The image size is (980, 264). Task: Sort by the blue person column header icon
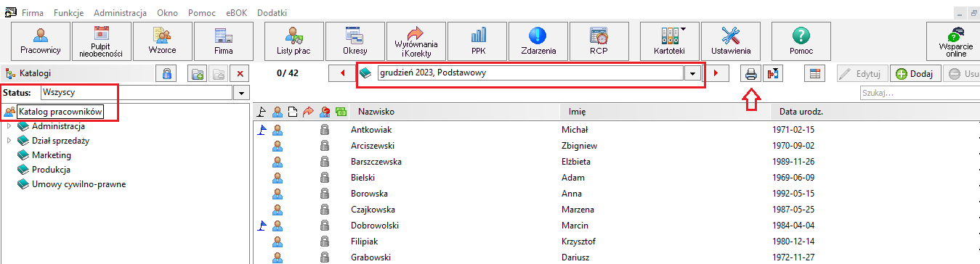coord(277,112)
